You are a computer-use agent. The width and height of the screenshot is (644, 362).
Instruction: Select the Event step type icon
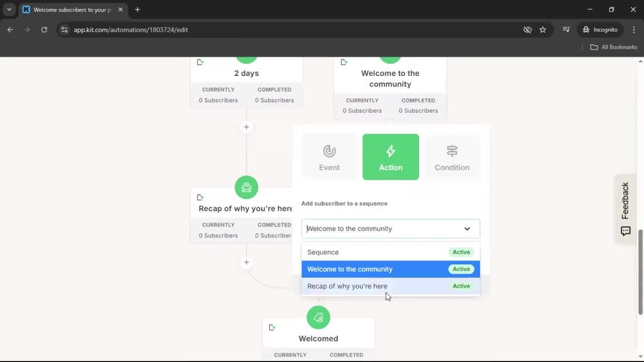[x=329, y=156]
